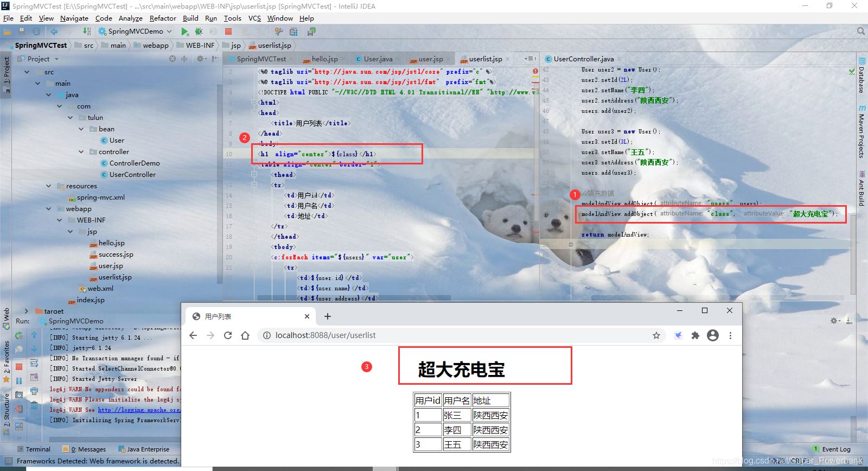Open Project Structure from the toolbar
Screen dimensions: 868x471
pyautogui.click(x=293, y=31)
